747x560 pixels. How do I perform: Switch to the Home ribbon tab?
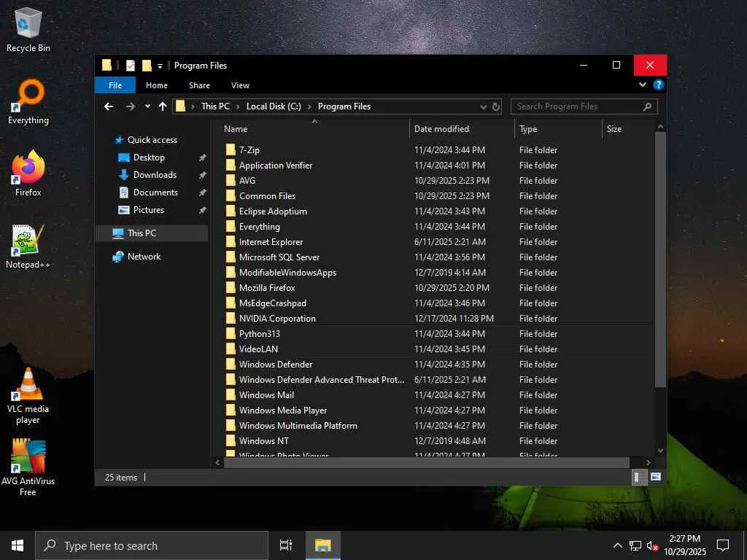157,85
